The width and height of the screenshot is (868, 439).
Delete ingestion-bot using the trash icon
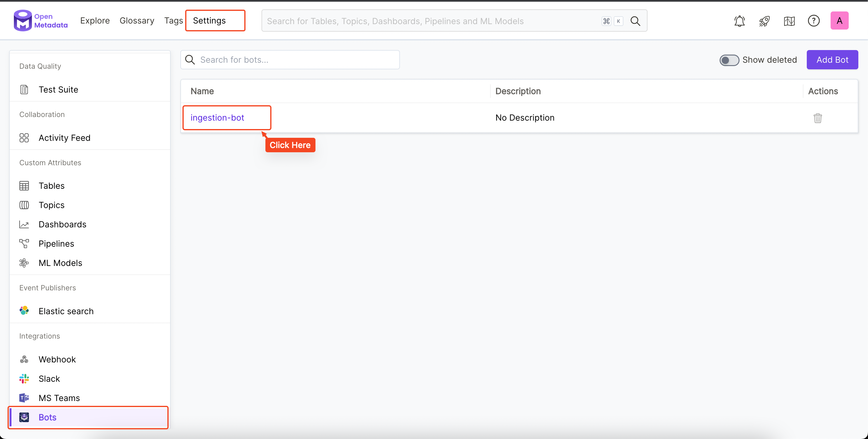click(x=818, y=118)
